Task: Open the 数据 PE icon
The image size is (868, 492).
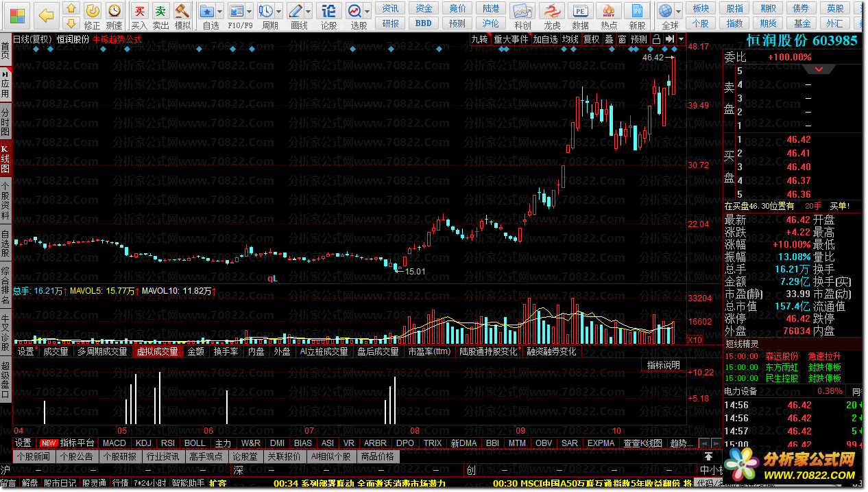Action: 580,10
